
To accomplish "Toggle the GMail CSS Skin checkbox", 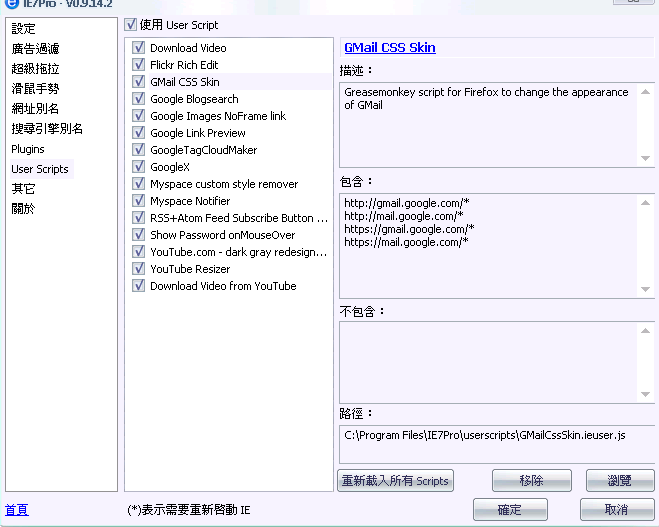I will [138, 82].
